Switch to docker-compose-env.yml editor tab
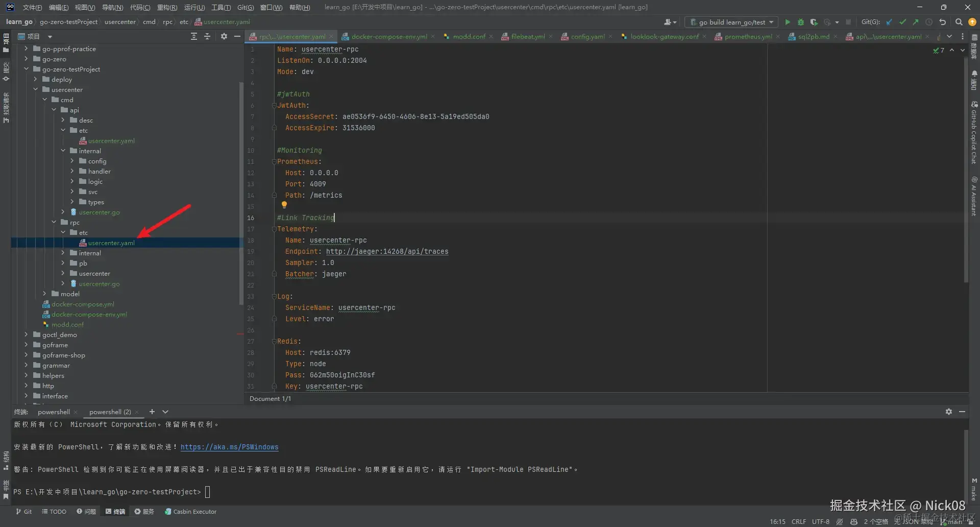 pyautogui.click(x=389, y=36)
